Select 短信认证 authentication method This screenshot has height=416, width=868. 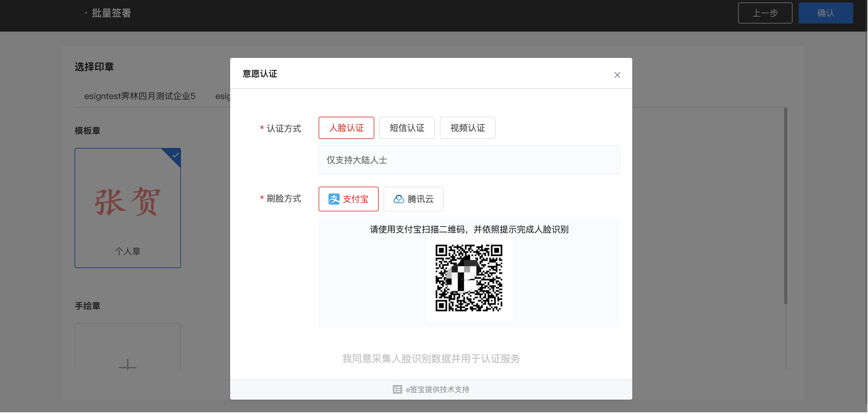pos(407,128)
